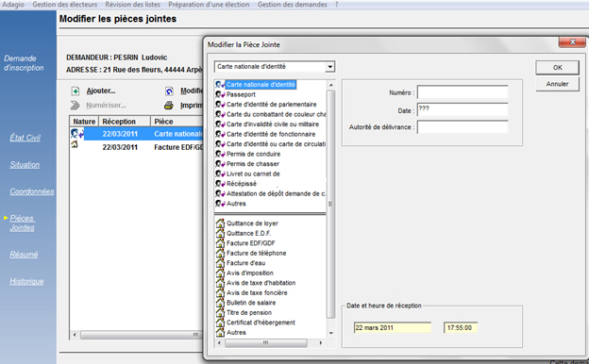Confirm with the OK button
The image size is (589, 364).
[558, 68]
